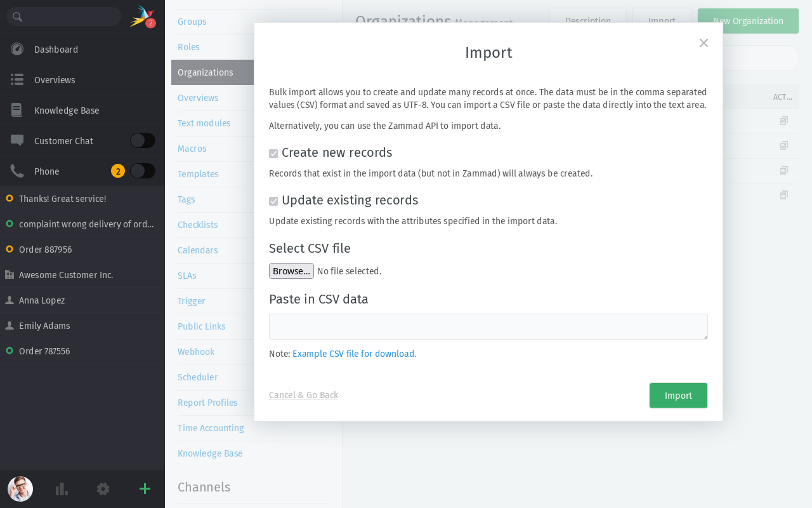The image size is (812, 508).
Task: Toggle Update existing records checkbox
Action: click(273, 201)
